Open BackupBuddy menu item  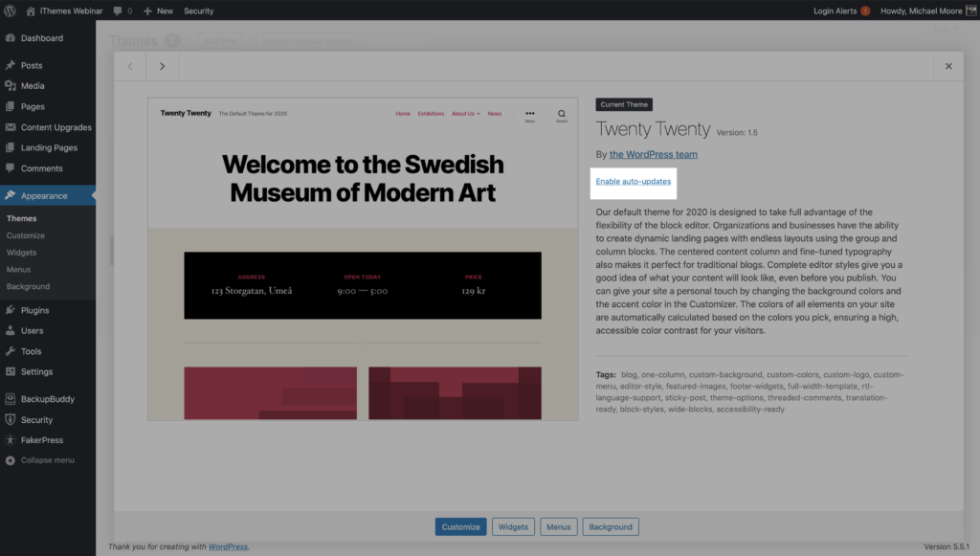[48, 398]
